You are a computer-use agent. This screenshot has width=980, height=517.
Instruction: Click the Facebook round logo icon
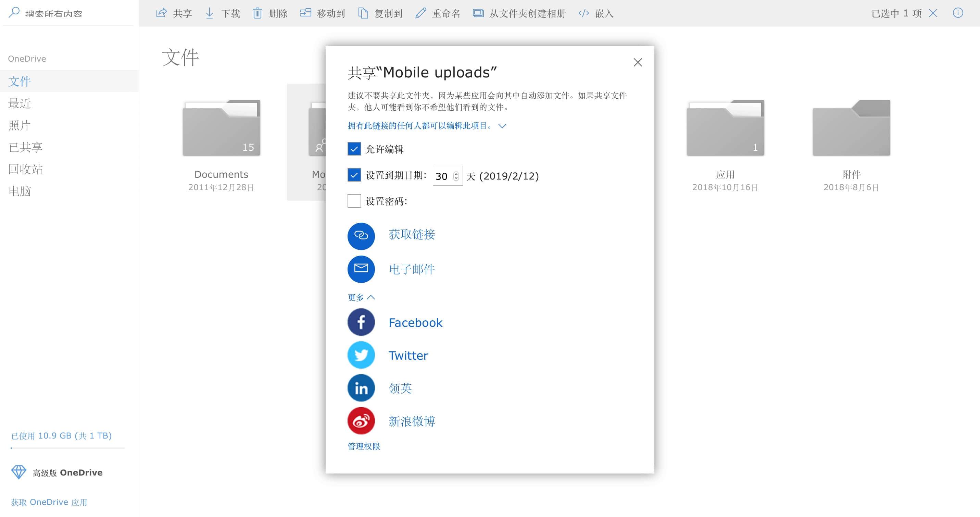click(x=361, y=322)
